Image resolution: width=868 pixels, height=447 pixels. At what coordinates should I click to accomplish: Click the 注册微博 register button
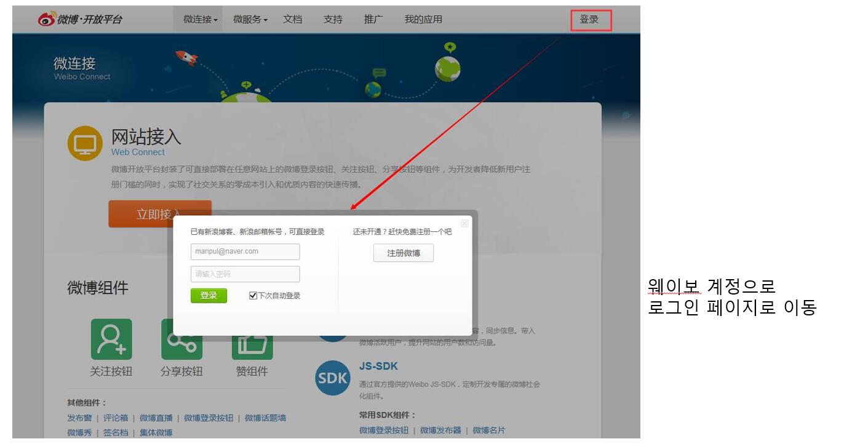pyautogui.click(x=404, y=253)
